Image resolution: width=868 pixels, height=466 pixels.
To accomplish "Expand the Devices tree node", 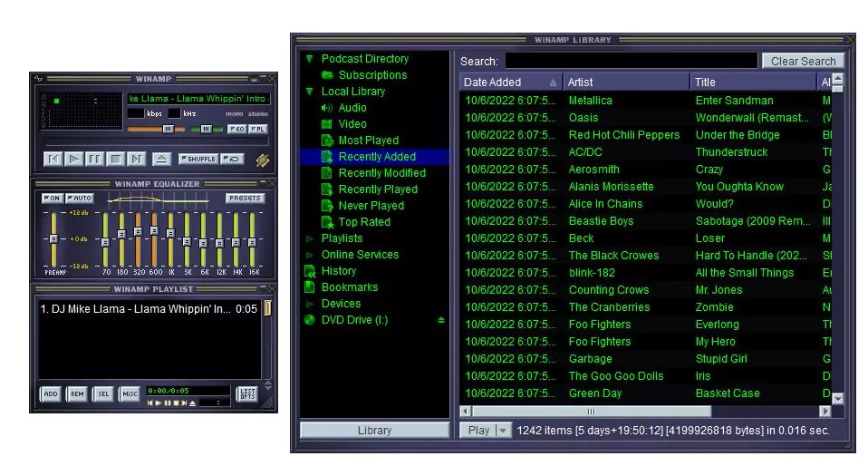I will pos(310,304).
